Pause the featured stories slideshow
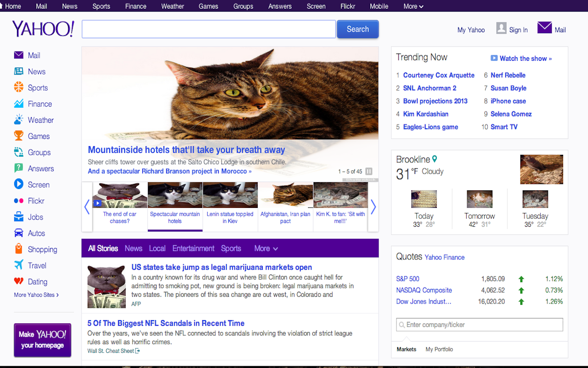The image size is (588, 368). (x=369, y=172)
